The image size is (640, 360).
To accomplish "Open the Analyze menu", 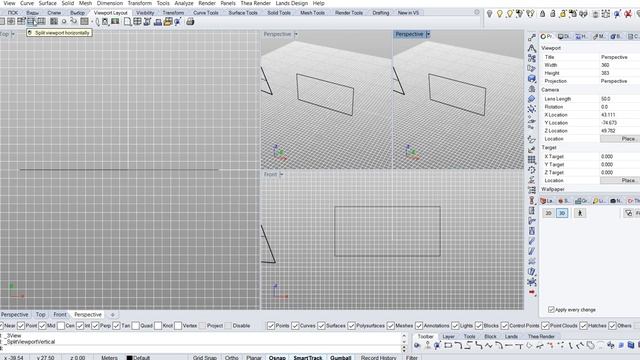I will 184,3.
